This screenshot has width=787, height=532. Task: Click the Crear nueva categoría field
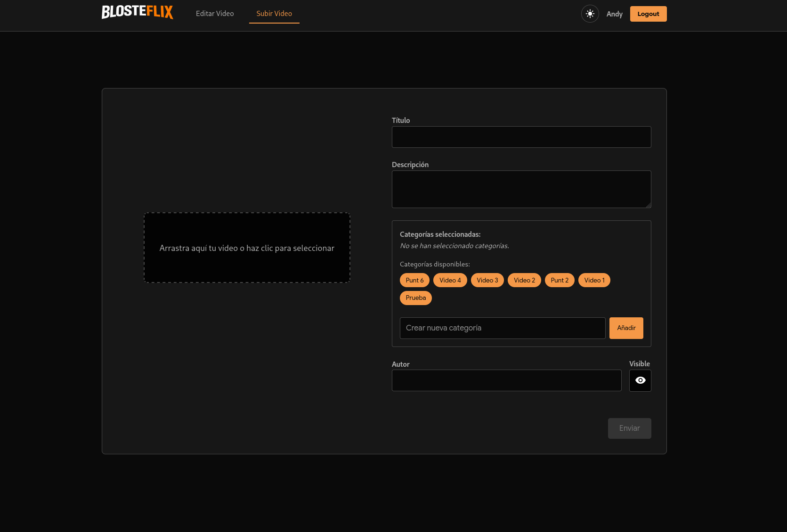503,328
